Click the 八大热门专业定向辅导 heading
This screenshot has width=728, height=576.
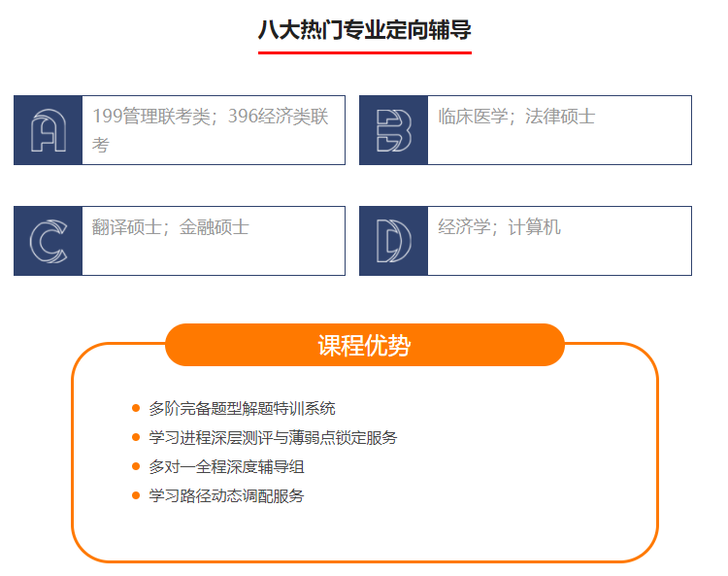click(364, 30)
